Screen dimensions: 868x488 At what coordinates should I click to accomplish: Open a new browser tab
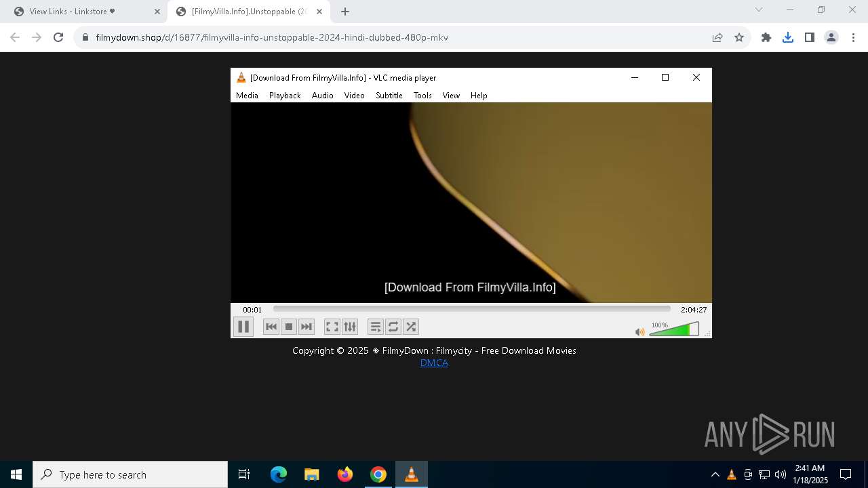point(345,12)
